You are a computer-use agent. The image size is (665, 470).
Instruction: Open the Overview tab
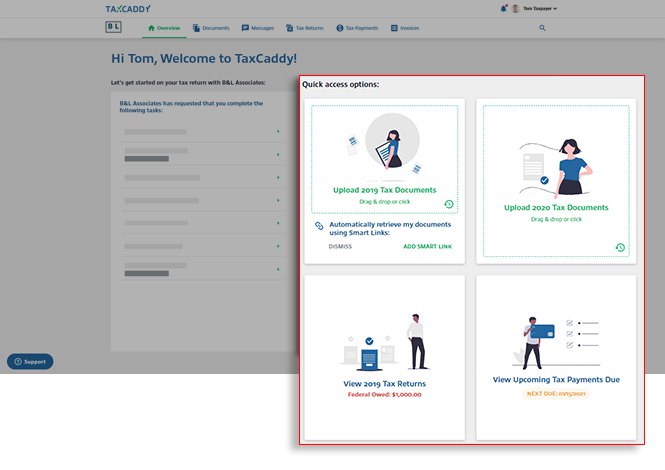pyautogui.click(x=164, y=28)
